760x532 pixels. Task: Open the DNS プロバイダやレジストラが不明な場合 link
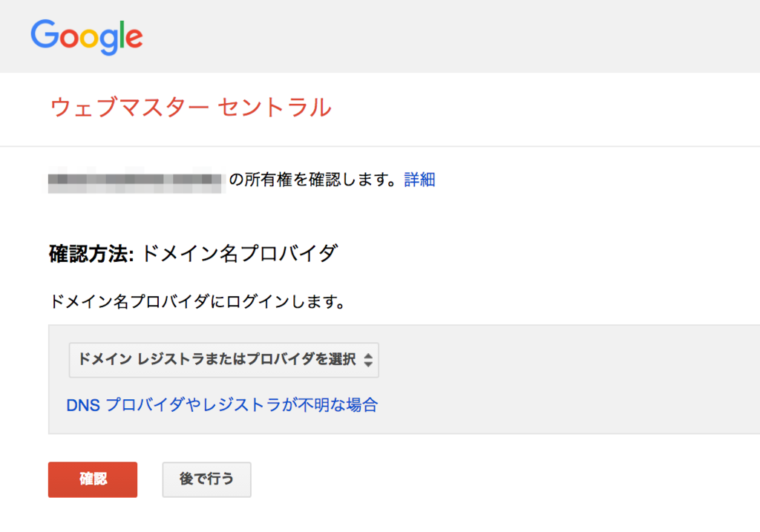pyautogui.click(x=222, y=405)
